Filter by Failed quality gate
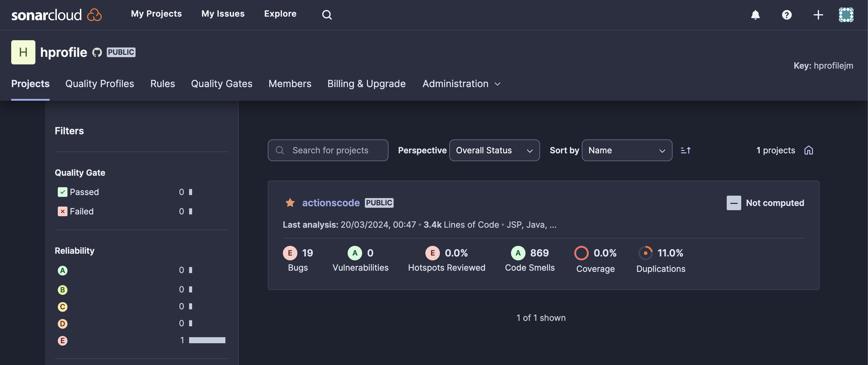 point(81,211)
